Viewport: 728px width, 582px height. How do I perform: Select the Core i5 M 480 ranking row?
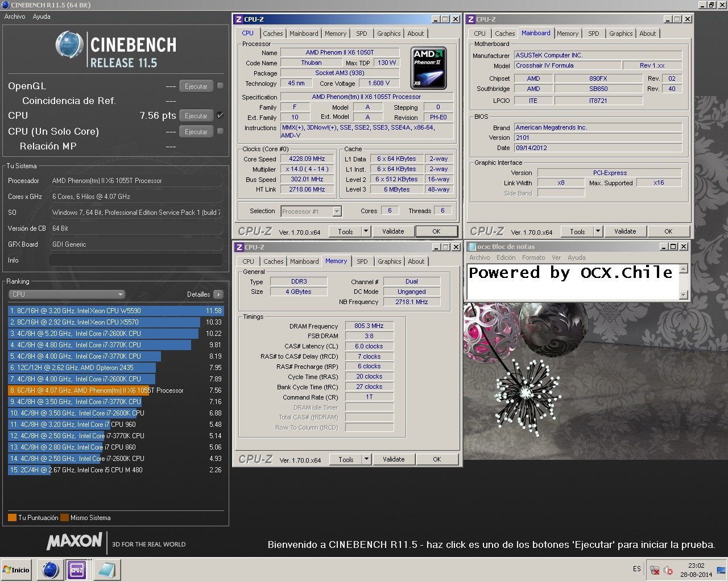point(116,470)
